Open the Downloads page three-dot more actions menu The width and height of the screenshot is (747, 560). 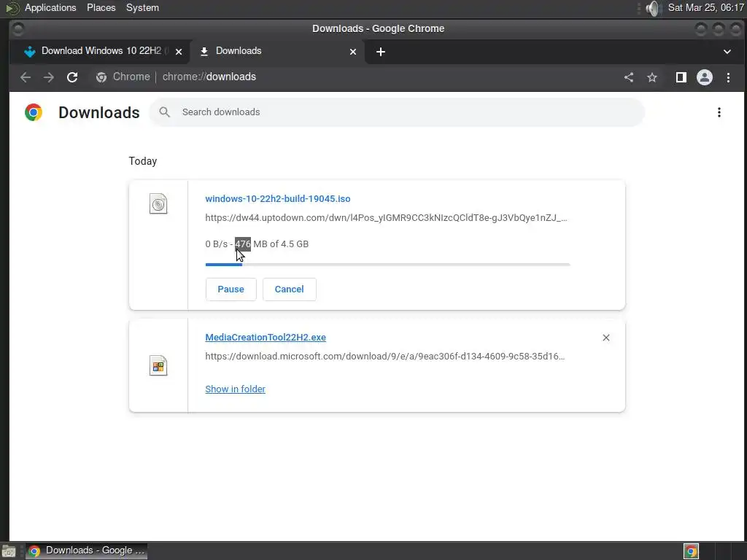coord(719,112)
